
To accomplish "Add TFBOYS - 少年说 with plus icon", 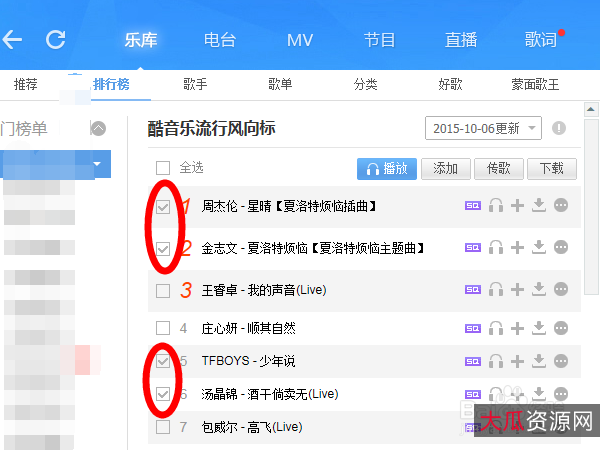I will [517, 361].
